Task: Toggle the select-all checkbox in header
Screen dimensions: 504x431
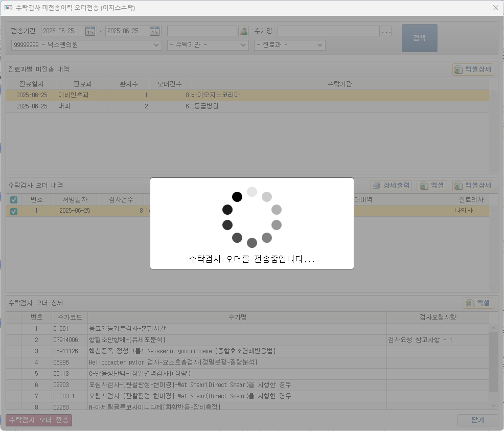Action: [x=14, y=199]
